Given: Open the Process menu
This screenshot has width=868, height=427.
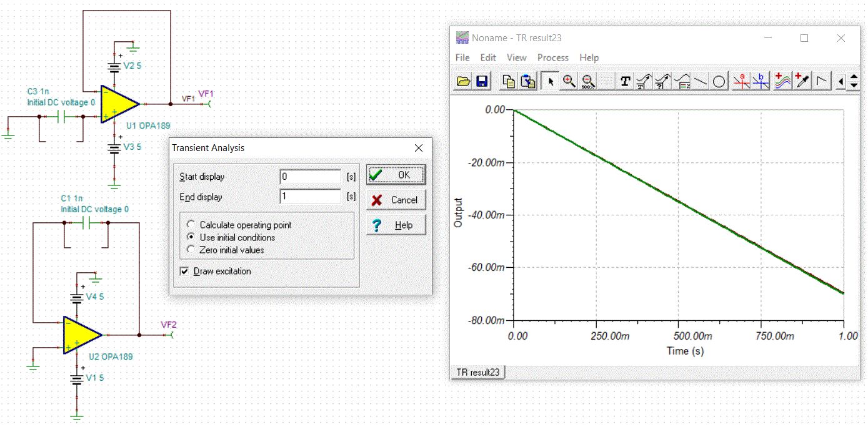Looking at the screenshot, I should coord(553,57).
